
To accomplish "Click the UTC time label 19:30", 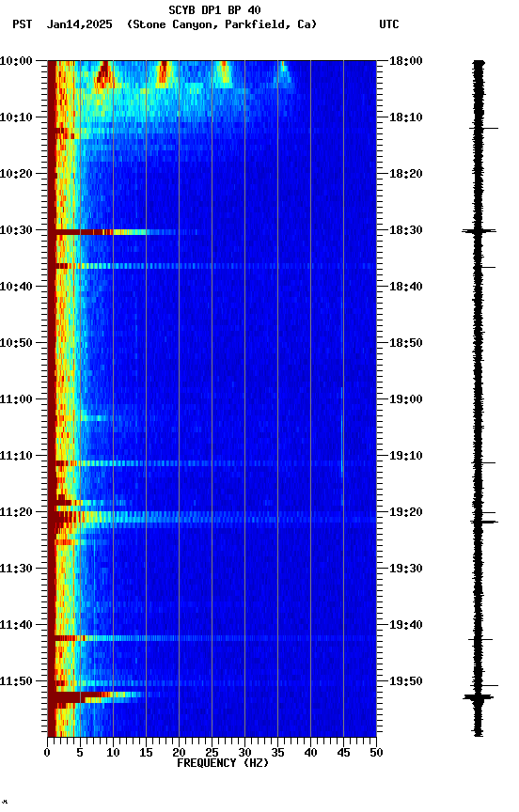I will [406, 569].
